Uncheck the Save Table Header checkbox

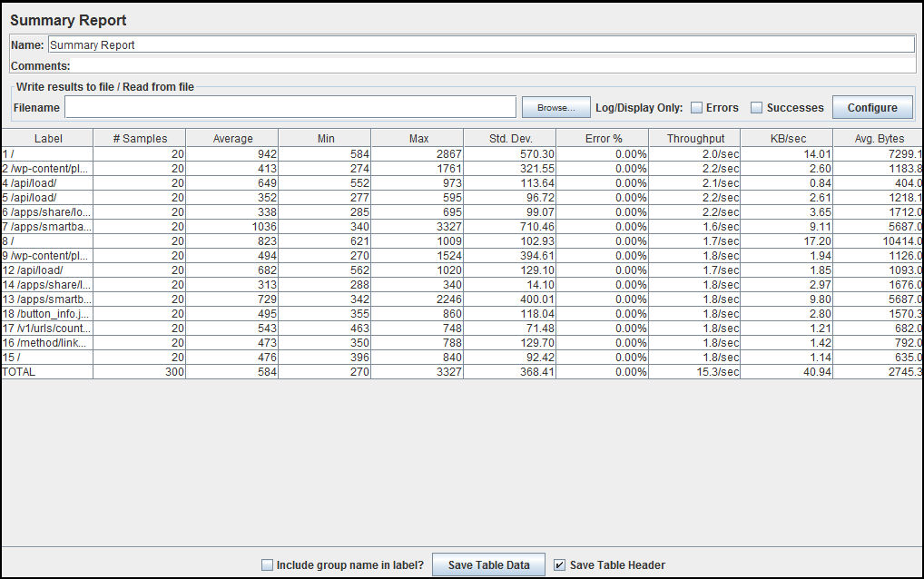click(560, 564)
